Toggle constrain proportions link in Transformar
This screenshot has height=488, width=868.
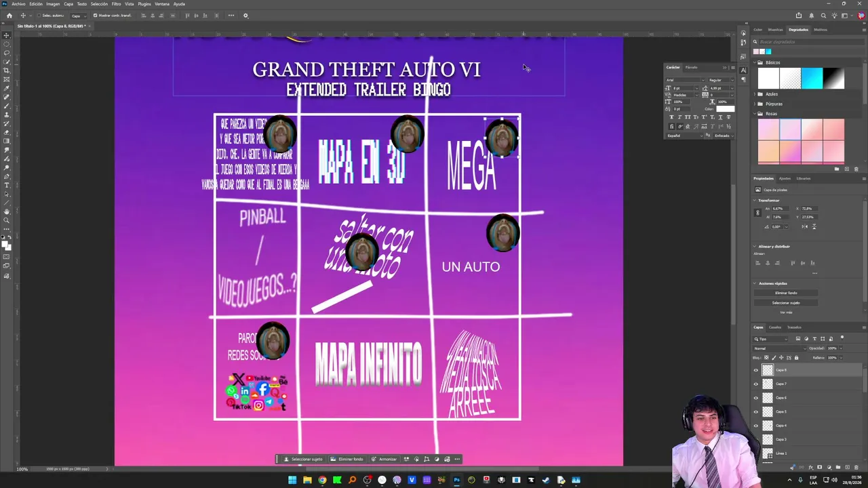pos(757,212)
